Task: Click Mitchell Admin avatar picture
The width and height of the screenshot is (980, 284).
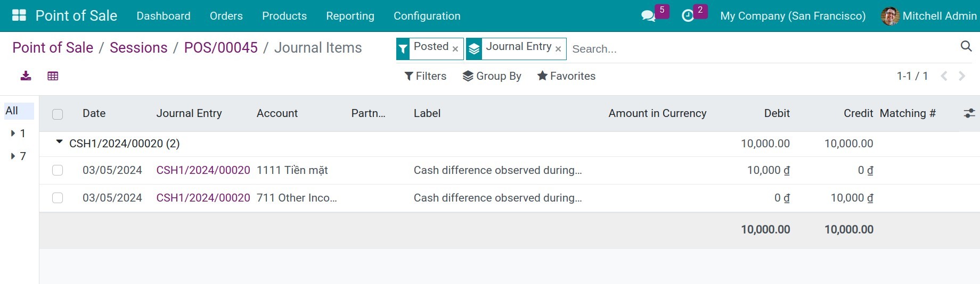Action: pyautogui.click(x=890, y=16)
